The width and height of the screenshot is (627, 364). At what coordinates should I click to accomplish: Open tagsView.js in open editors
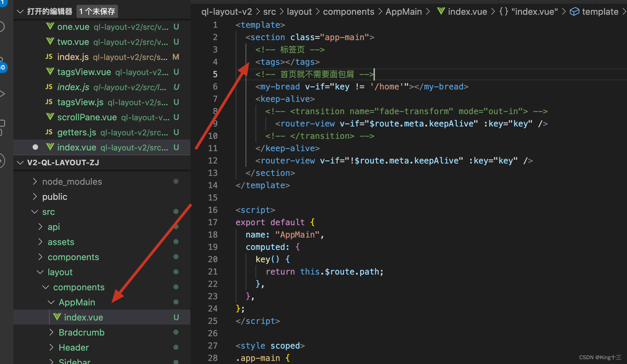(102, 102)
